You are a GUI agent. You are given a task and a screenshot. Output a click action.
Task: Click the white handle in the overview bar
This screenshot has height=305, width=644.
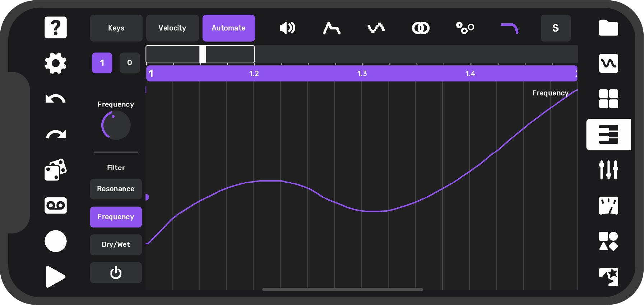(x=203, y=54)
